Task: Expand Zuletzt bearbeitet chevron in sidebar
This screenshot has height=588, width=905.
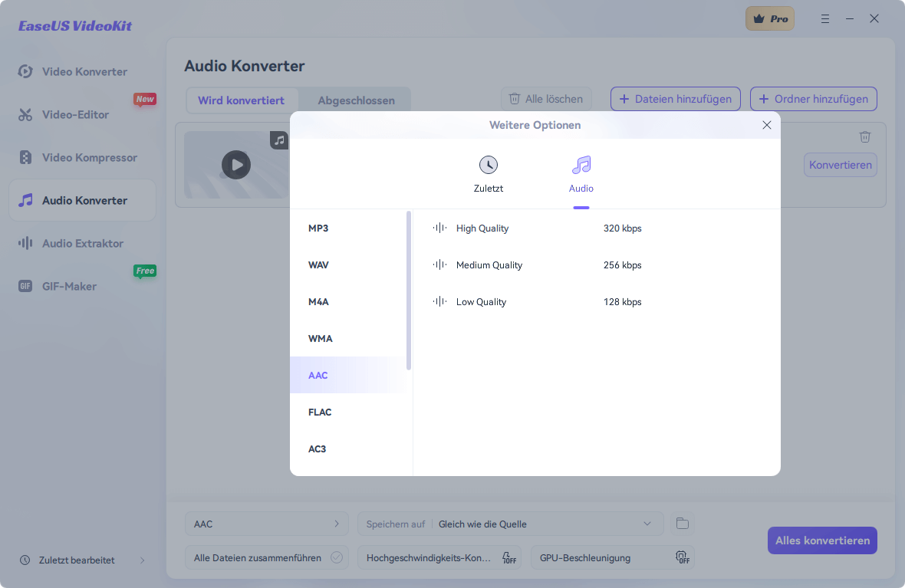Action: pyautogui.click(x=142, y=560)
